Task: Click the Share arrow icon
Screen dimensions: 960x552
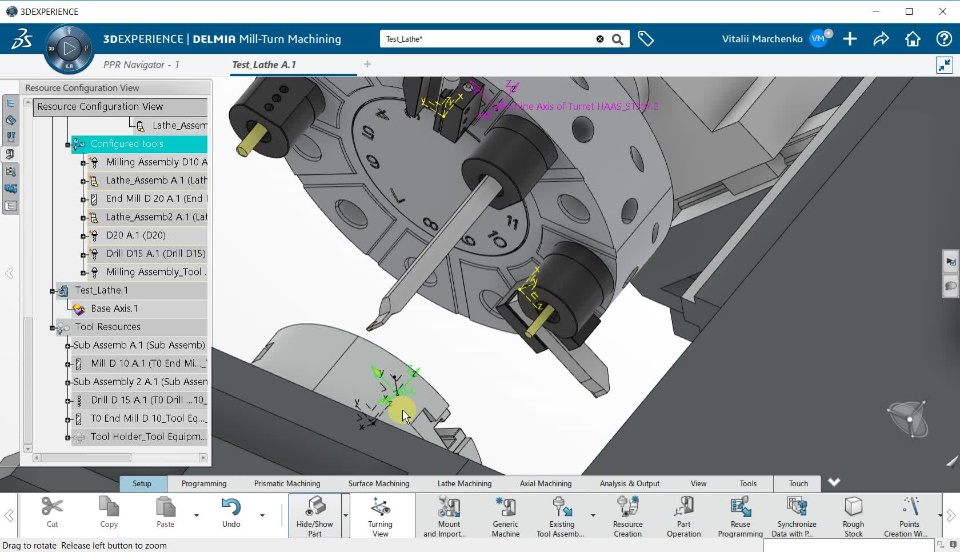Action: (881, 39)
